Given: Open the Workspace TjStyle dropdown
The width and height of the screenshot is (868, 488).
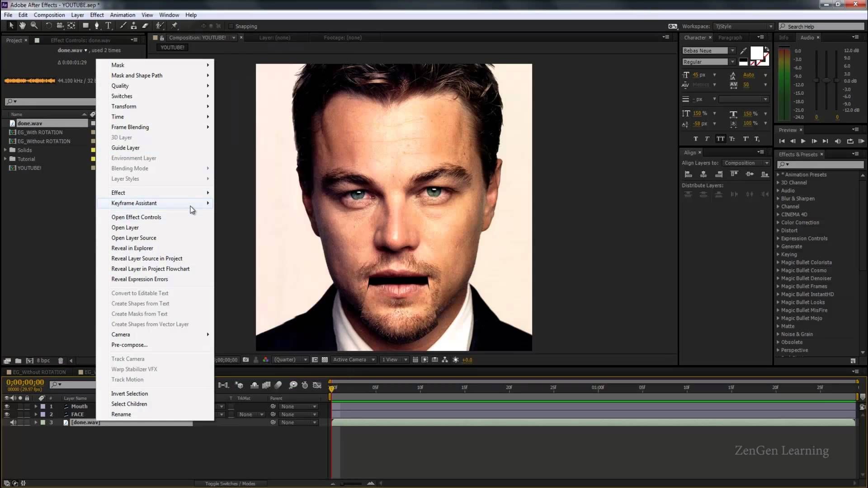Looking at the screenshot, I should click(x=744, y=26).
